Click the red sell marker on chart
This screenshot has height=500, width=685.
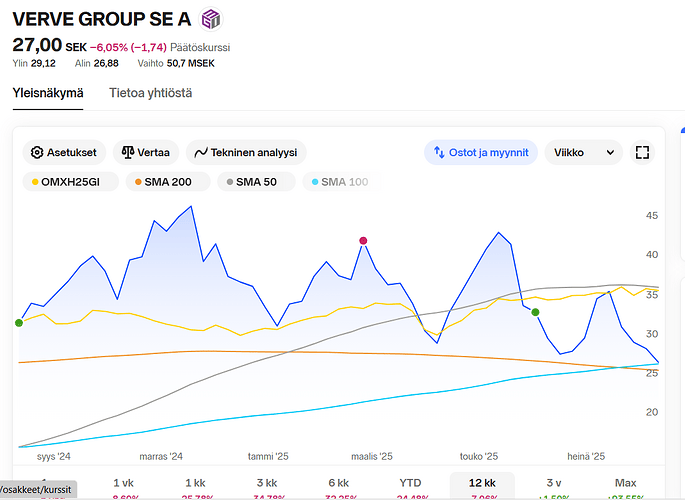click(x=363, y=241)
